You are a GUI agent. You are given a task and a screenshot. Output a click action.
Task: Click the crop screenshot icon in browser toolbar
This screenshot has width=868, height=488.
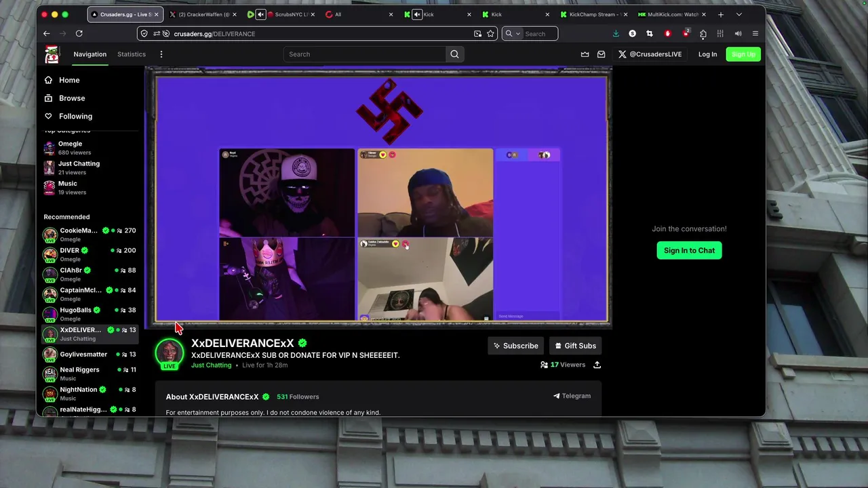click(x=650, y=33)
